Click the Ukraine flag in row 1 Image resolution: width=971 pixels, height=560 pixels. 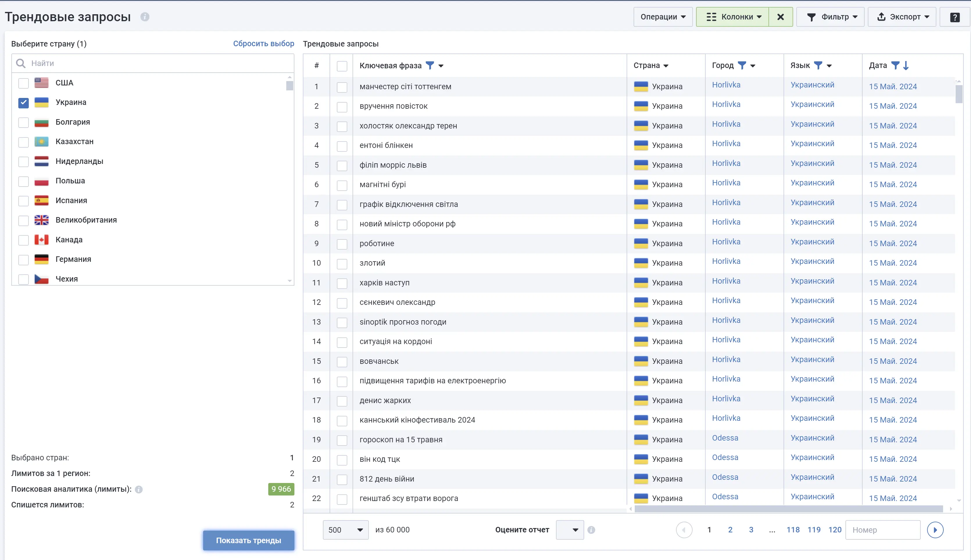tap(641, 87)
